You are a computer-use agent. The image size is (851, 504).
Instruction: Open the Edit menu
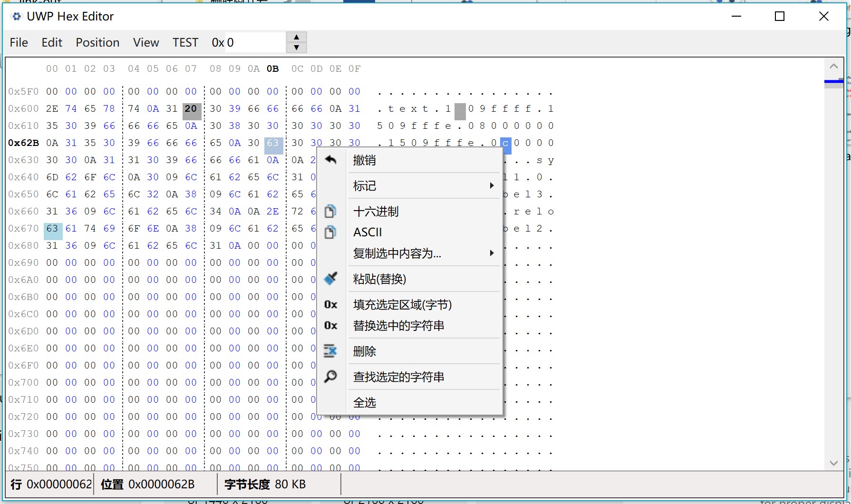[52, 42]
